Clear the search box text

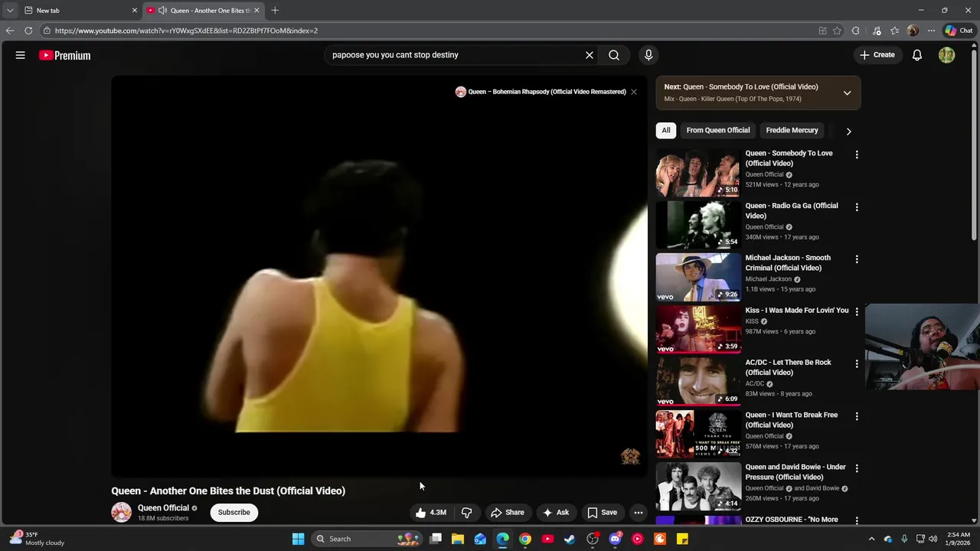click(x=590, y=55)
